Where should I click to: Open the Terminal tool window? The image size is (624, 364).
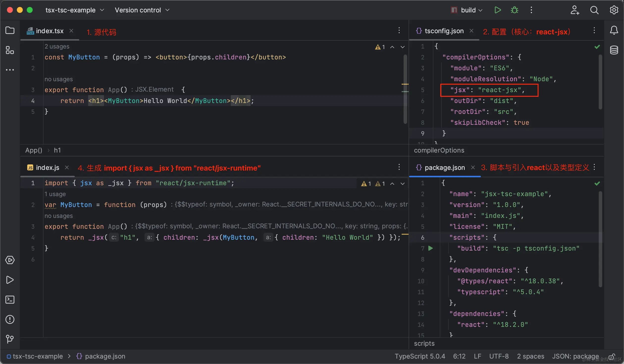click(10, 300)
